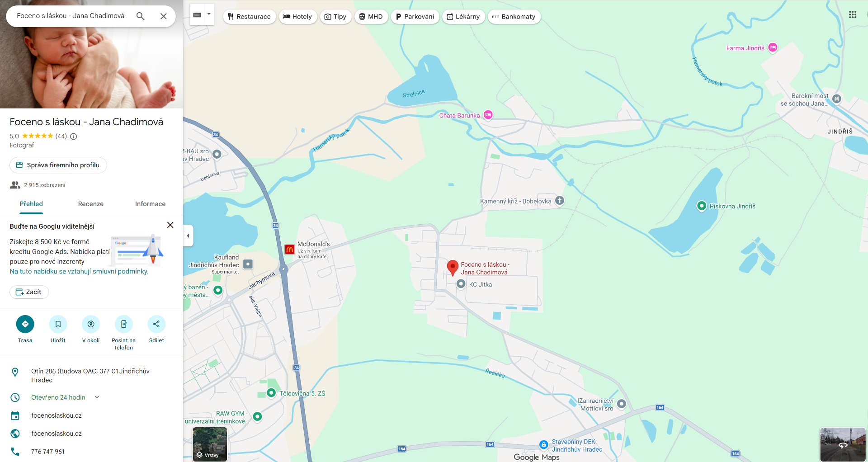Open the Street View thumbnail
868x462 pixels.
pos(843,444)
